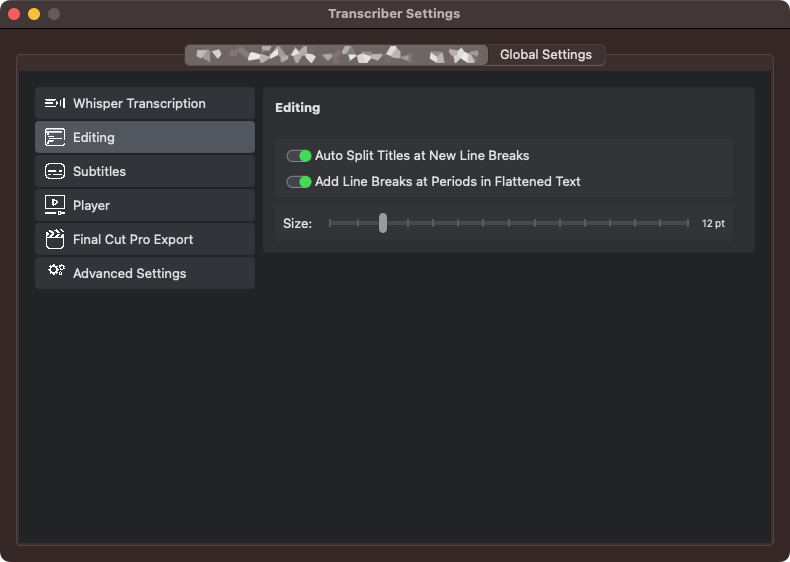Minimize the Transcriber Settings window

pos(34,14)
